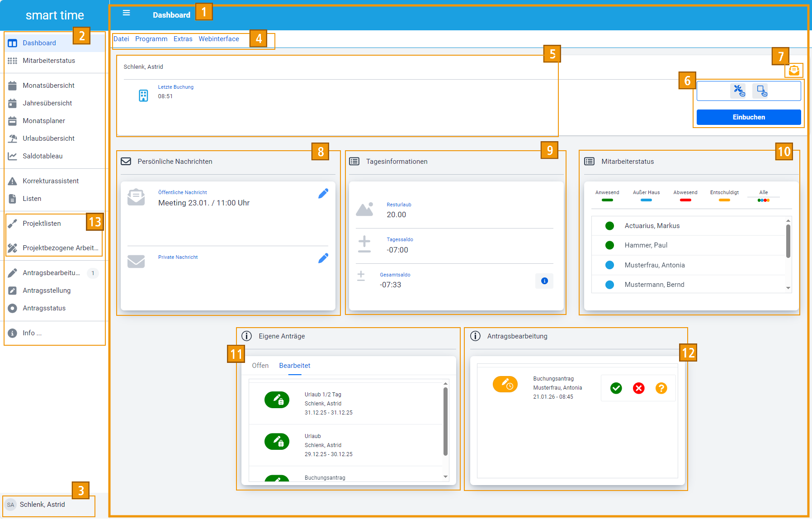Edit the private message with pencil icon
The image size is (812, 524).
click(323, 258)
